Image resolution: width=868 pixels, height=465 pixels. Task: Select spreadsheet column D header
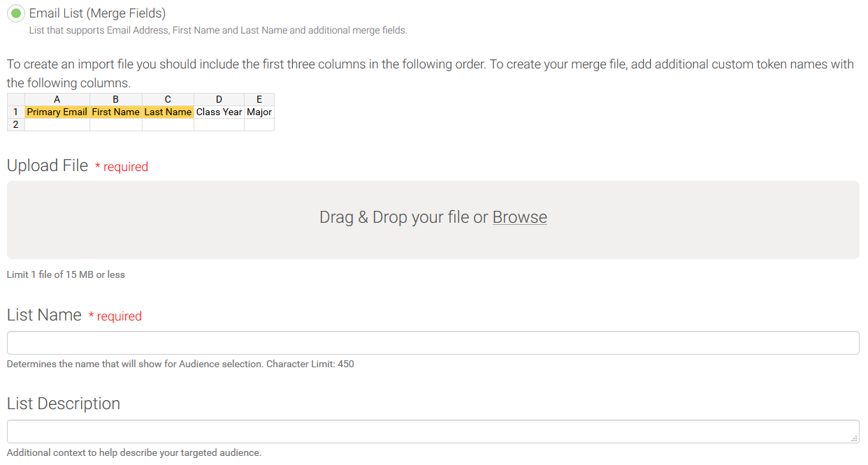pyautogui.click(x=219, y=99)
